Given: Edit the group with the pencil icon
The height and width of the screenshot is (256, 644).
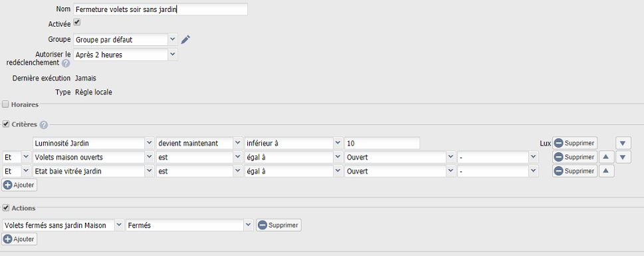Looking at the screenshot, I should tap(185, 39).
